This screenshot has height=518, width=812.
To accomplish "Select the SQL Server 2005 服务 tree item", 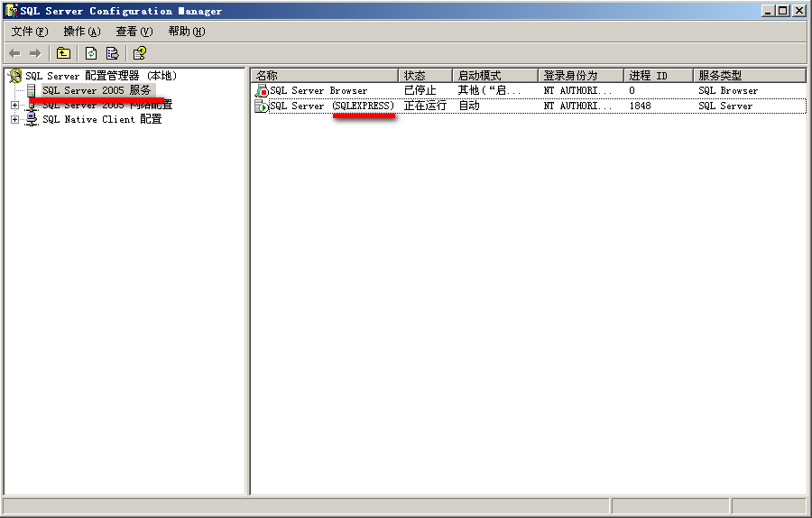I will pyautogui.click(x=97, y=90).
